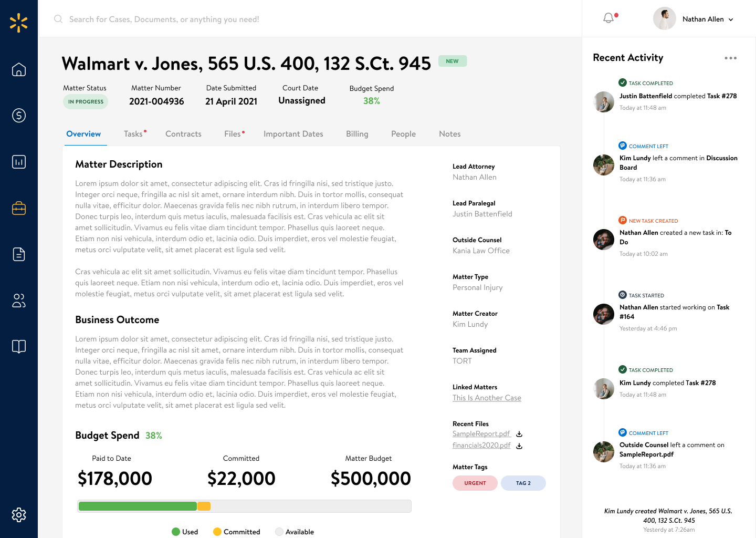Click the URGENT matter tag

point(475,483)
